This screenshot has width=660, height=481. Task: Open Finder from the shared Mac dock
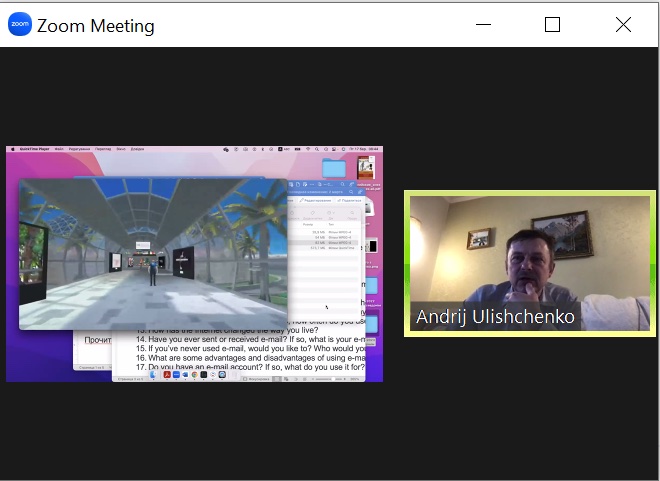(153, 375)
